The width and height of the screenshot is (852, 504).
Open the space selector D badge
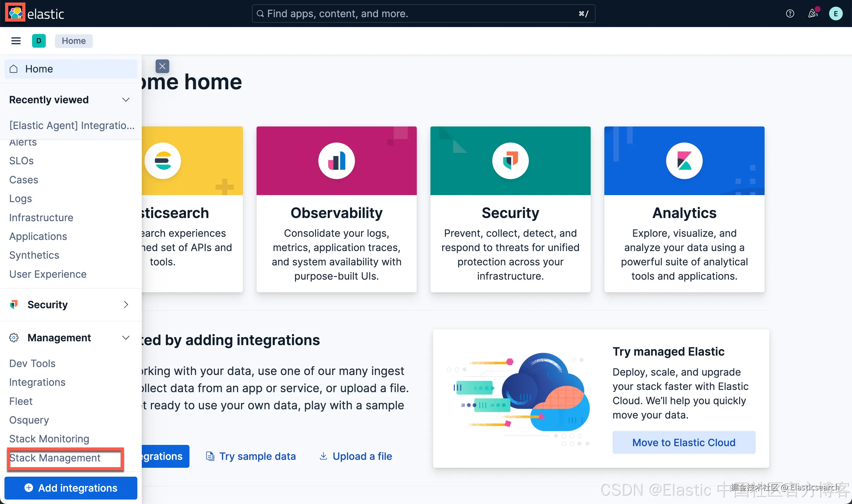click(x=39, y=41)
